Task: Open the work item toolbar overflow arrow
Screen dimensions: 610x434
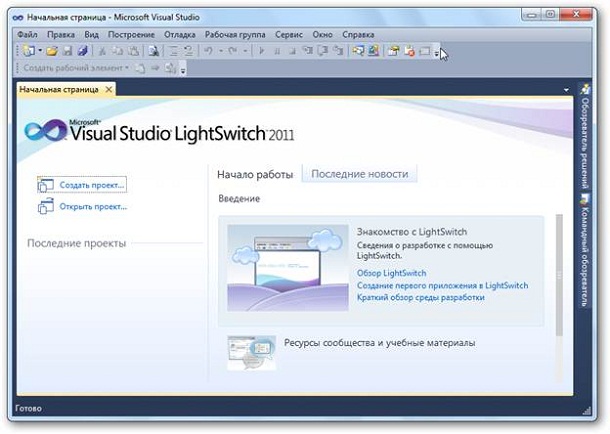Action: pos(183,71)
